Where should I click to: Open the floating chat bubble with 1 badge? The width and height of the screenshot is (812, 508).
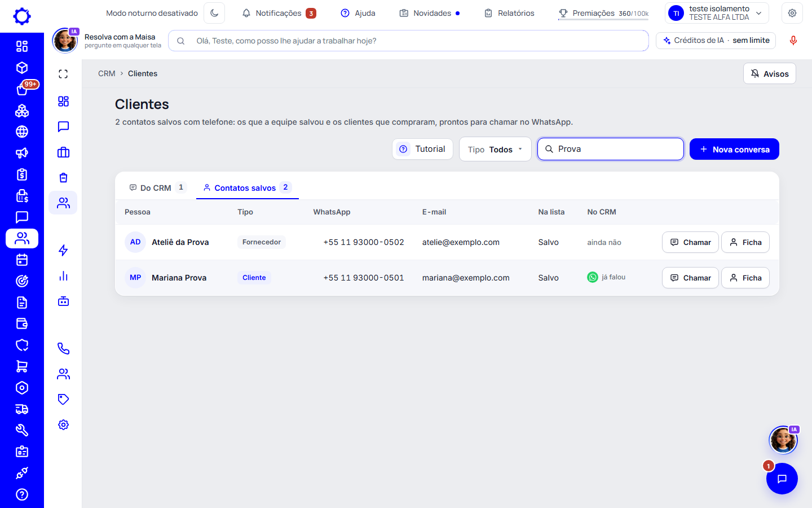click(782, 479)
